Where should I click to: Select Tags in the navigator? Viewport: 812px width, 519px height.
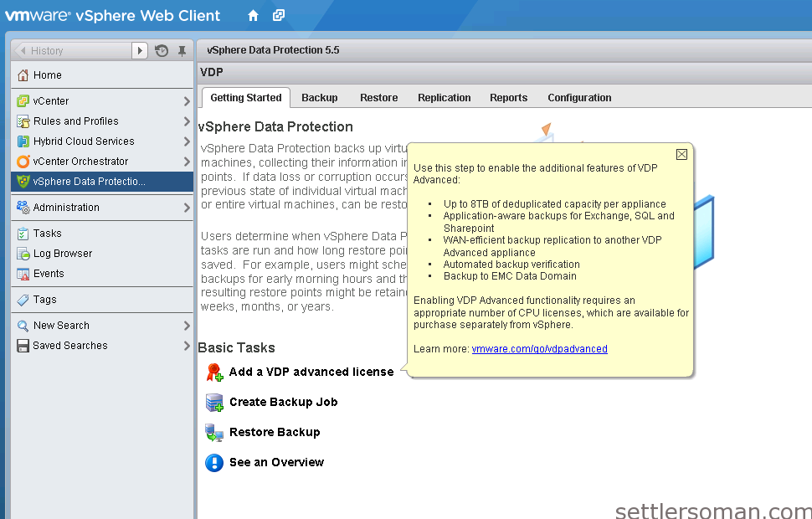click(102, 300)
